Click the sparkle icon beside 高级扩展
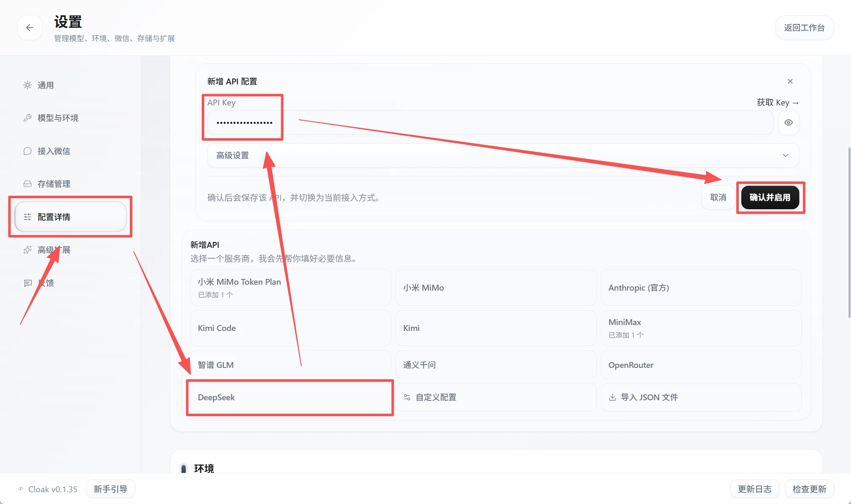 click(x=27, y=250)
